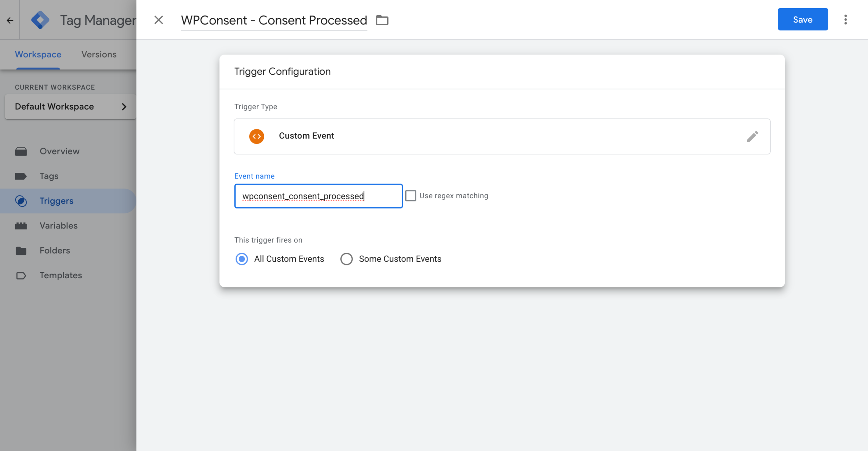Image resolution: width=868 pixels, height=451 pixels.
Task: Select the Tags sidebar icon
Action: click(21, 176)
